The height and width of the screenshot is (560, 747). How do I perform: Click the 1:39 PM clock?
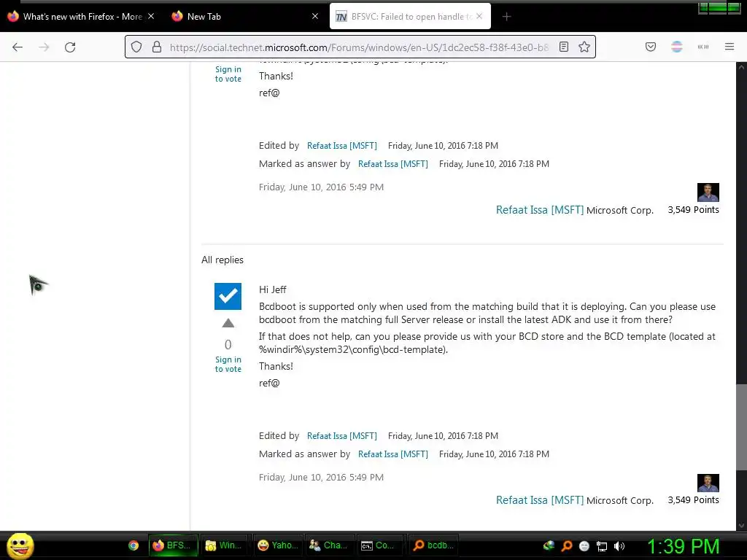683,546
